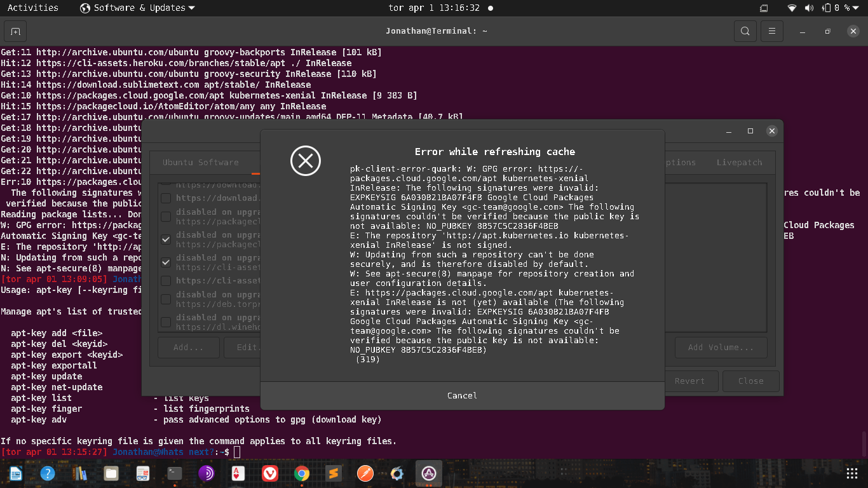
Task: Open the Solitaire card game in dock
Action: pyautogui.click(x=238, y=473)
